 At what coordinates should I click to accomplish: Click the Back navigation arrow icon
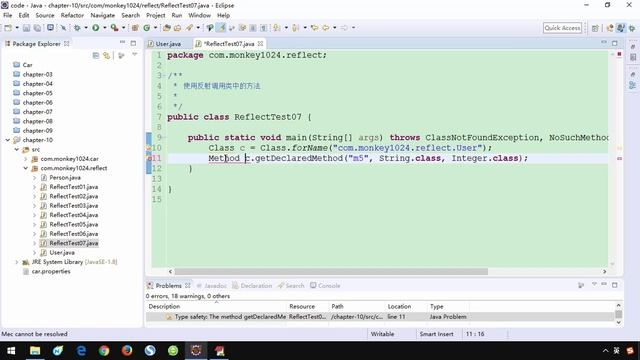tap(326, 28)
